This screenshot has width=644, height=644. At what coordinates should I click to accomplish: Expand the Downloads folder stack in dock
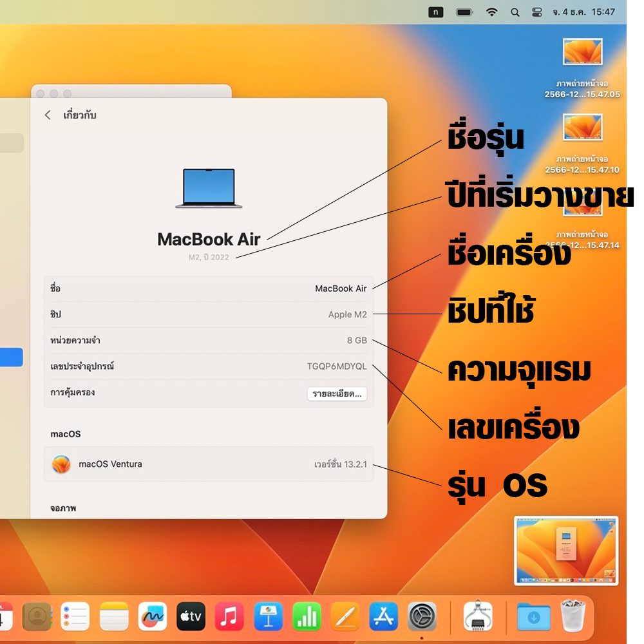(x=533, y=617)
